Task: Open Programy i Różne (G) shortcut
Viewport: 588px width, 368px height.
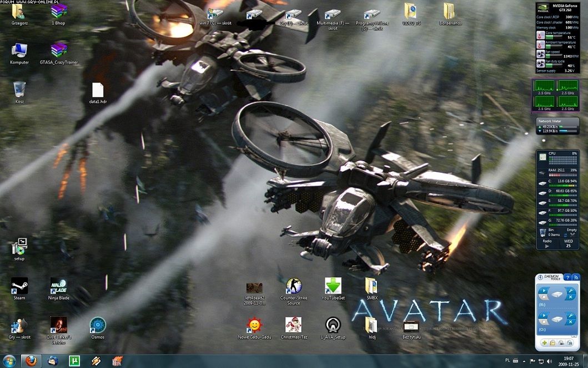Action: 372,19
